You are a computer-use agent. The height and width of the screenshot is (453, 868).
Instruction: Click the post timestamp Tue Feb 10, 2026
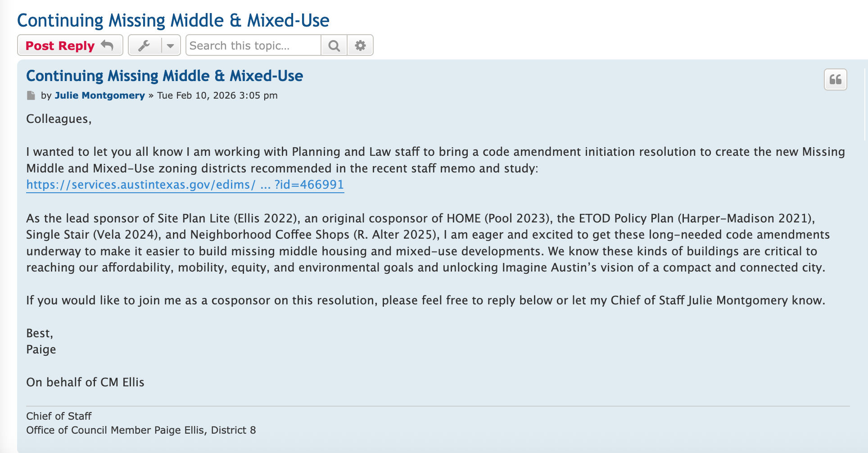pyautogui.click(x=217, y=95)
